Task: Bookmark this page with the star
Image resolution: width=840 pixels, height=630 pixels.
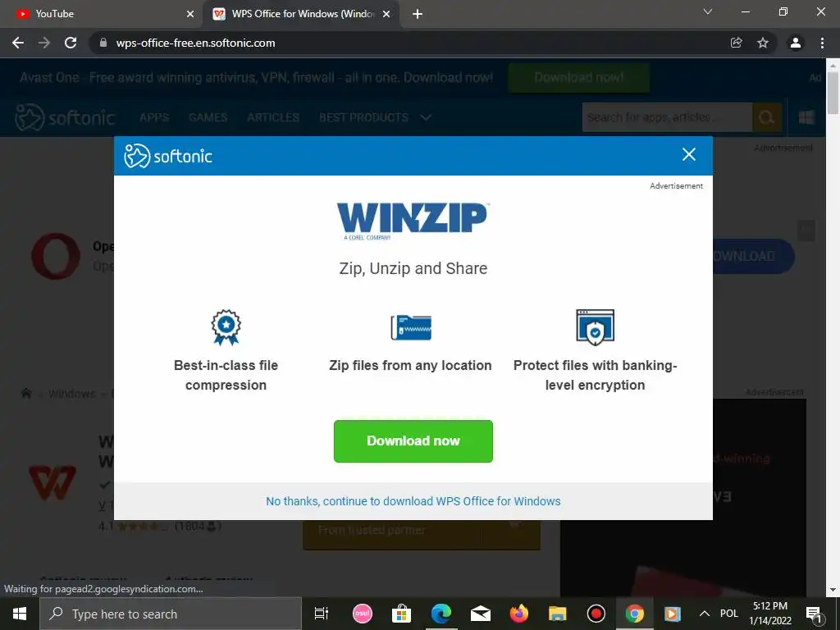Action: pyautogui.click(x=763, y=43)
